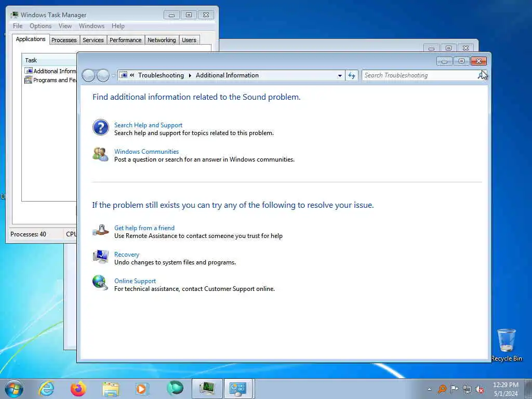This screenshot has height=399, width=532.
Task: Click the search magnifier in the Troubleshooting search box
Action: [x=482, y=75]
